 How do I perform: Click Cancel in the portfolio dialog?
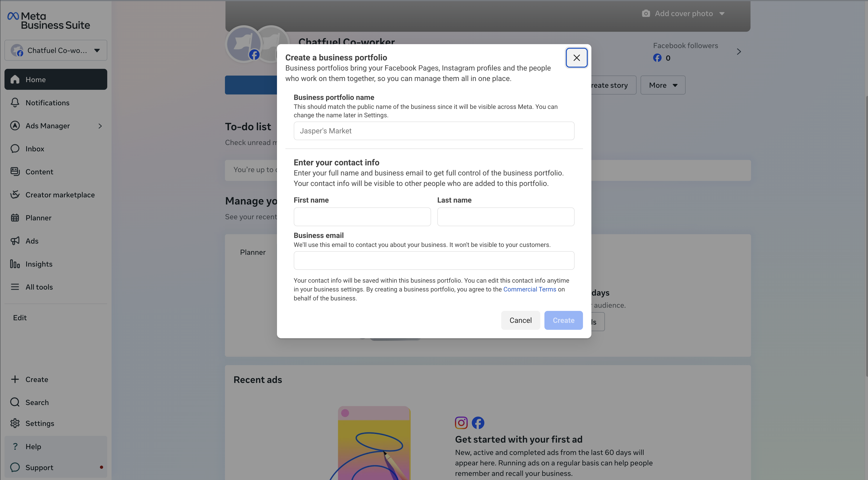coord(521,320)
